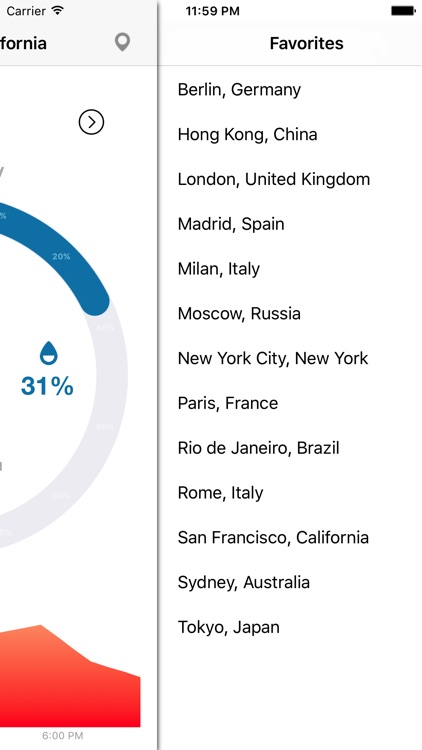Tap the water drop humidity icon
The width and height of the screenshot is (422, 750).
(x=48, y=353)
